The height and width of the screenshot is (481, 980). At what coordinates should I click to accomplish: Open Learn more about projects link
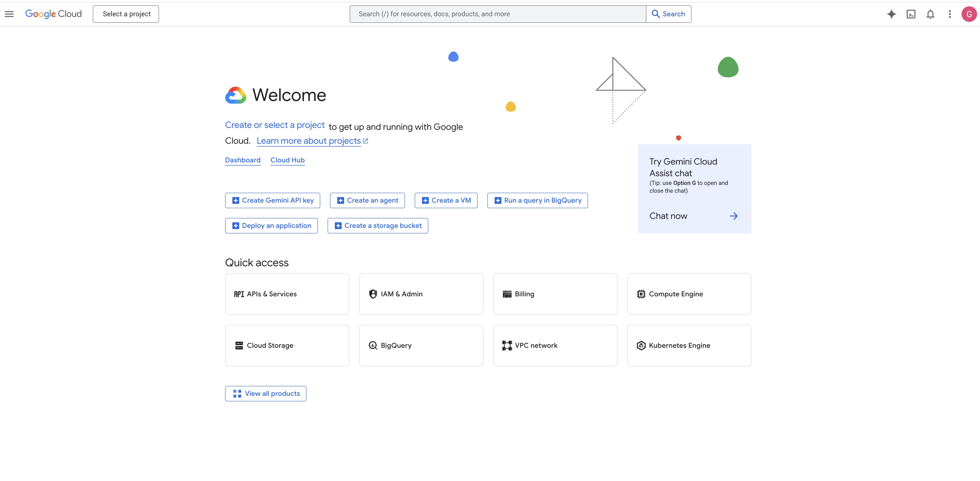pyautogui.click(x=309, y=141)
